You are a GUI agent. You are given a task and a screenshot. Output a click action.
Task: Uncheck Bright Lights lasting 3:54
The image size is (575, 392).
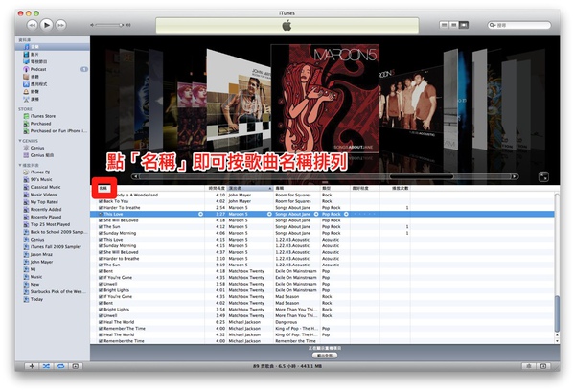pyautogui.click(x=101, y=310)
